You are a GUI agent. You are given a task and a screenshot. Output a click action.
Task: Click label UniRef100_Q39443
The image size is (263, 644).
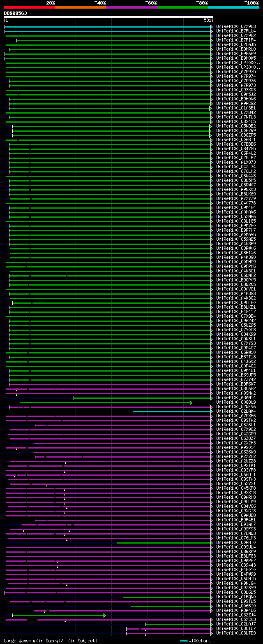click(x=236, y=565)
